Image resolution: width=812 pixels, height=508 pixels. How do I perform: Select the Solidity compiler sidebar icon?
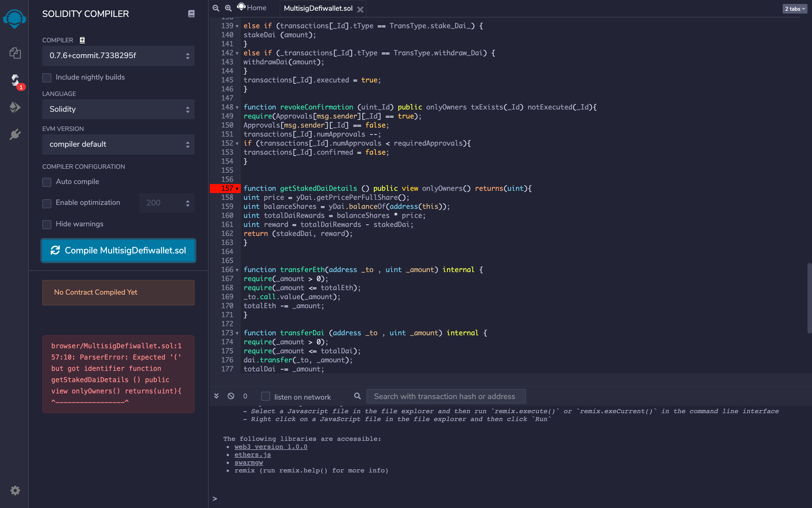tap(16, 81)
